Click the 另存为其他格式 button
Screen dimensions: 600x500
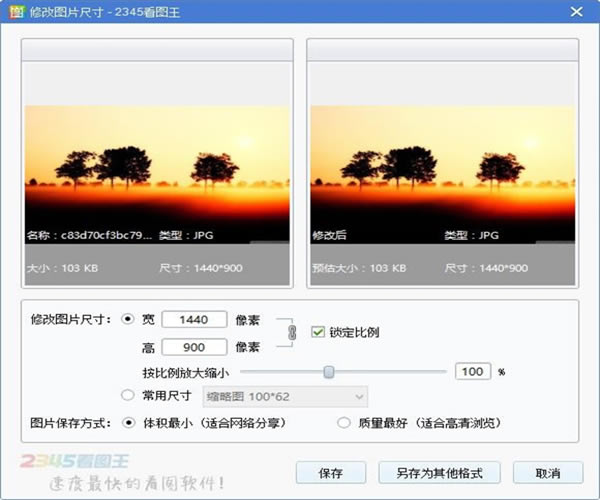point(441,472)
